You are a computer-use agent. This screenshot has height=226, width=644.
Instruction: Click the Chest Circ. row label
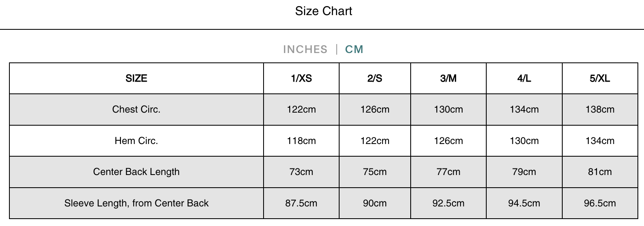pyautogui.click(x=136, y=109)
